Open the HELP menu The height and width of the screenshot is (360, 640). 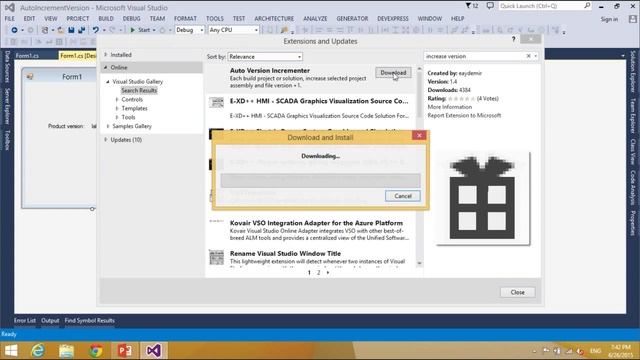click(x=458, y=19)
